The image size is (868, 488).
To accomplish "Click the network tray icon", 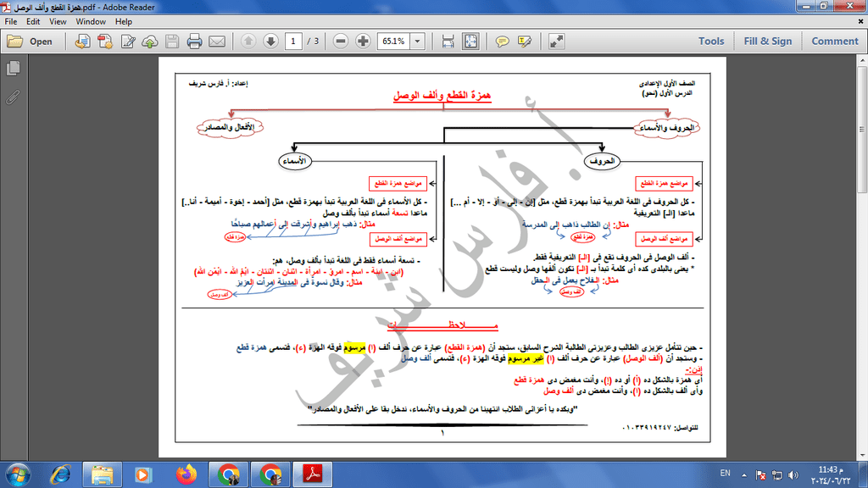I will click(x=777, y=475).
